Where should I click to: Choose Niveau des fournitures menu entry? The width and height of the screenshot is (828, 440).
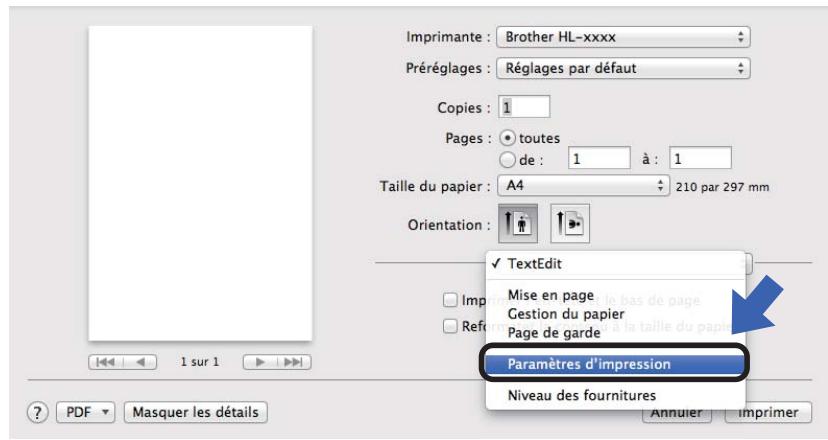(x=615, y=395)
